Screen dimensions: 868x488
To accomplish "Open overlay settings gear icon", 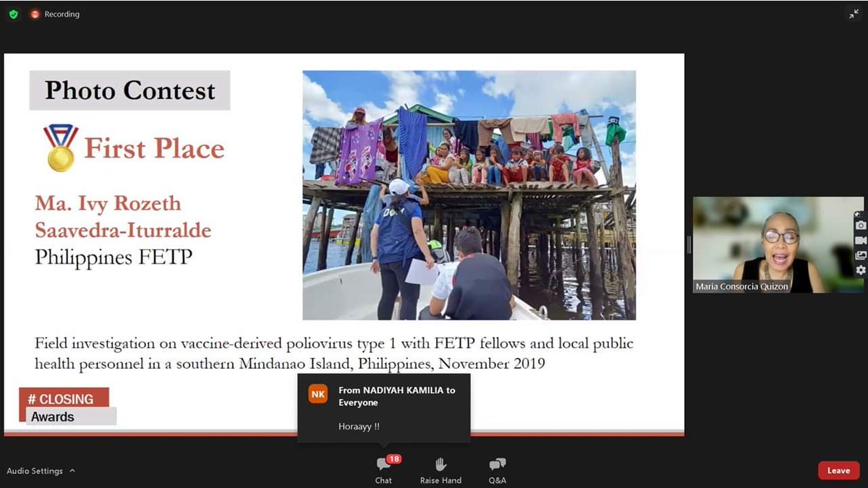I will point(860,270).
